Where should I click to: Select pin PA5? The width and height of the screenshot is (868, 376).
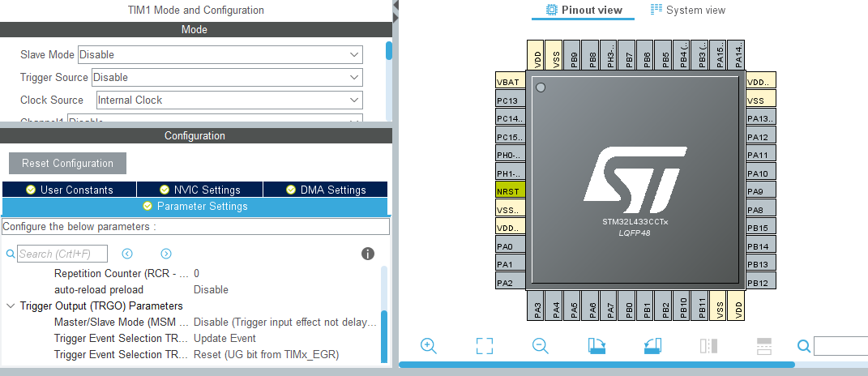click(x=574, y=305)
